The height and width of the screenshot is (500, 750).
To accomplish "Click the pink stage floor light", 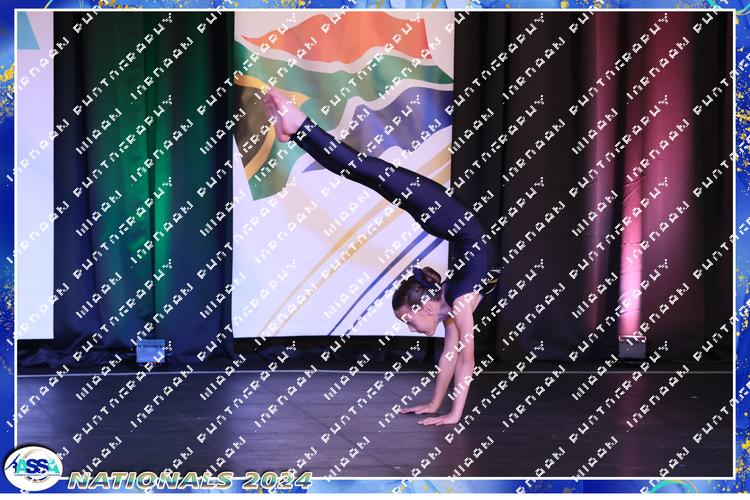I will 632,347.
